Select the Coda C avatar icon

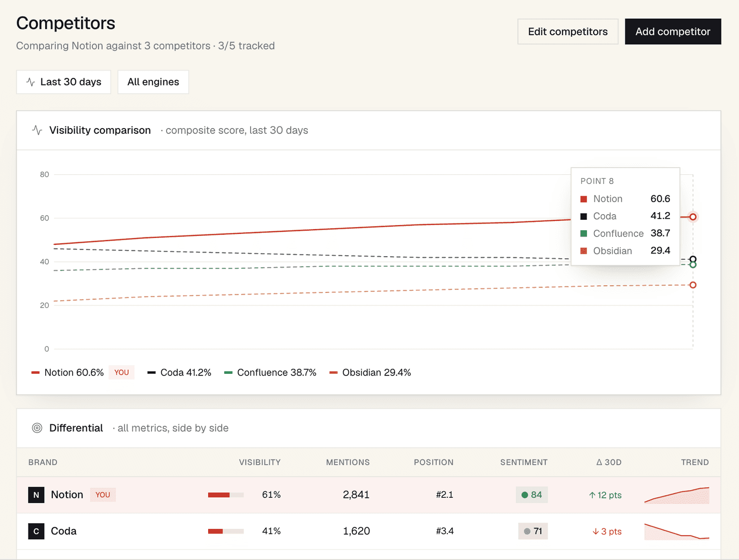[x=36, y=531]
